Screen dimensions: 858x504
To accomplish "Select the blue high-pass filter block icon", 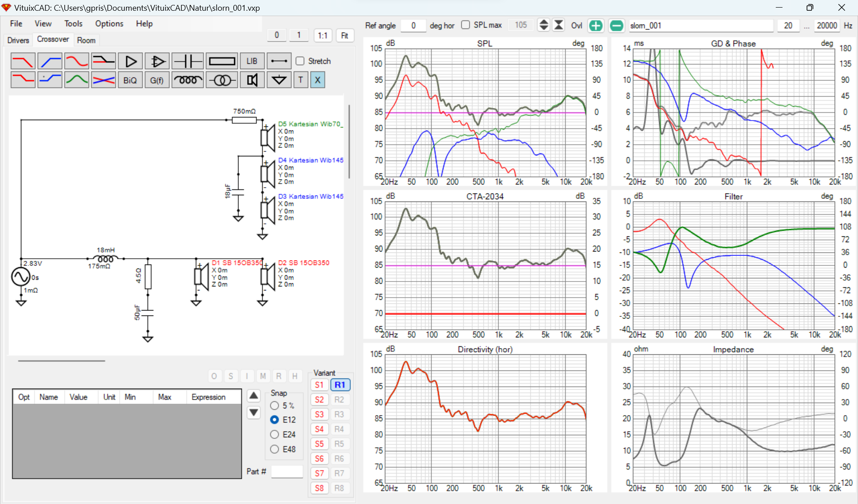I will (x=50, y=61).
